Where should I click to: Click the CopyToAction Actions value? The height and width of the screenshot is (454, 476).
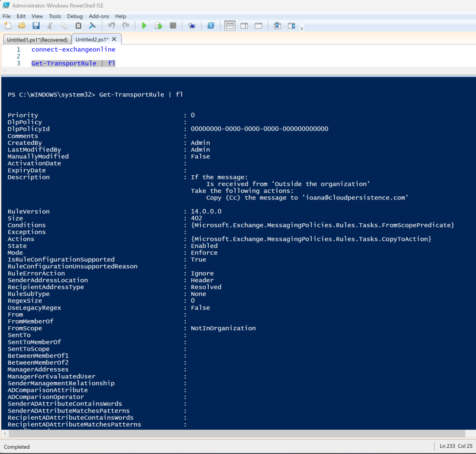311,239
